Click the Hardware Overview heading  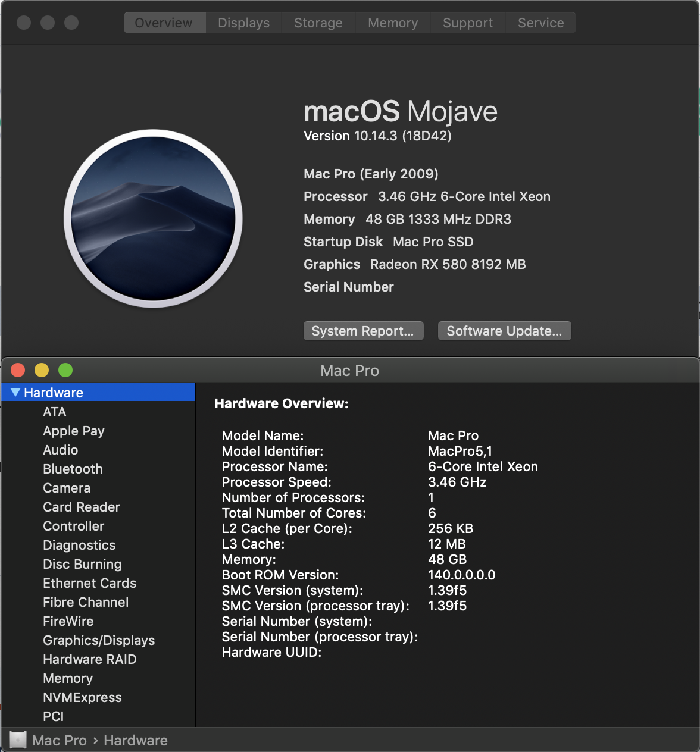[282, 403]
